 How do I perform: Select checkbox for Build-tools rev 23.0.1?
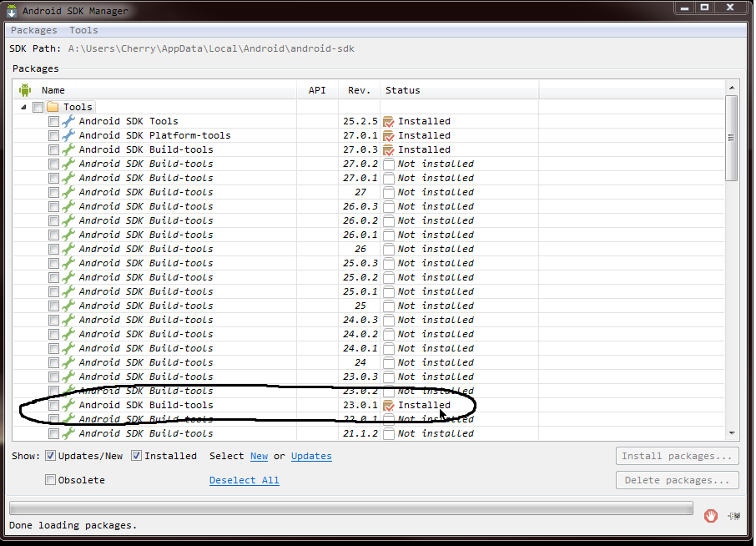pyautogui.click(x=53, y=405)
